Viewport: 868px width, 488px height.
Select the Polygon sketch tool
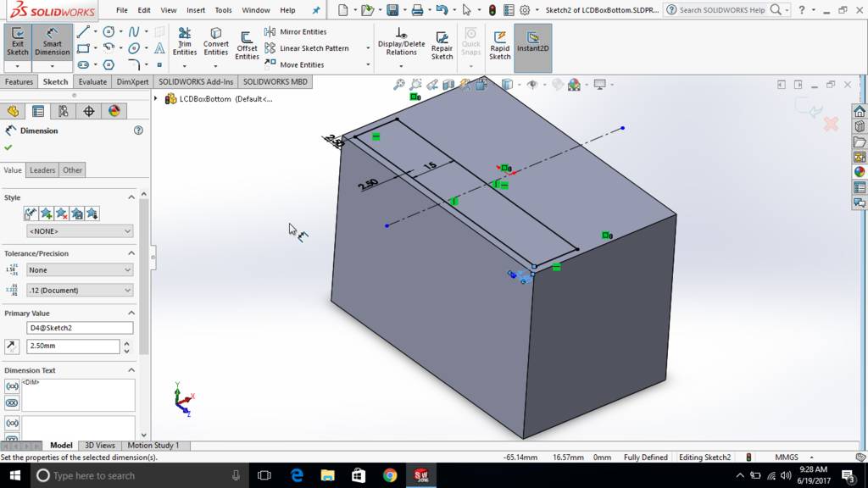108,64
